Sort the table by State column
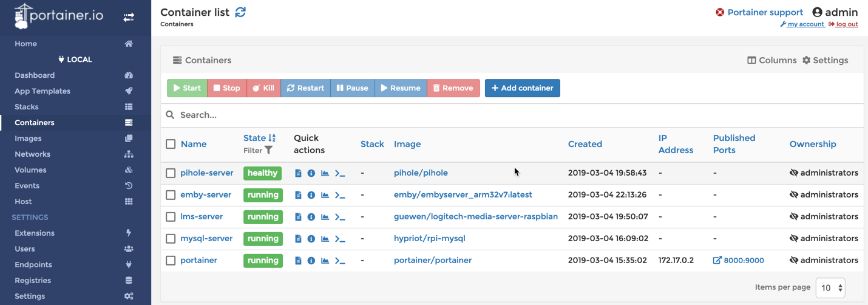 coord(255,138)
